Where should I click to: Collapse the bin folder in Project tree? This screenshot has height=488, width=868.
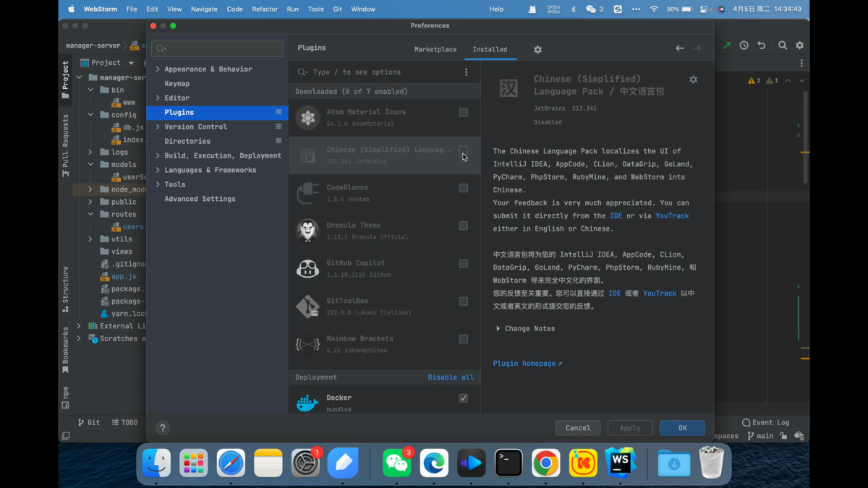click(90, 90)
